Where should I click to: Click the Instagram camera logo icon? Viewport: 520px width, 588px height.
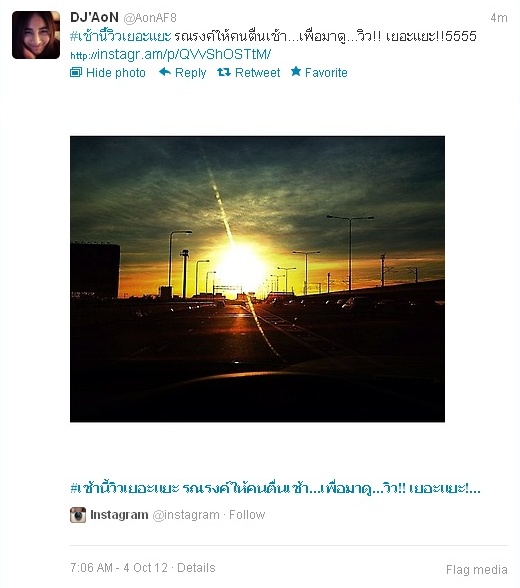coord(78,515)
